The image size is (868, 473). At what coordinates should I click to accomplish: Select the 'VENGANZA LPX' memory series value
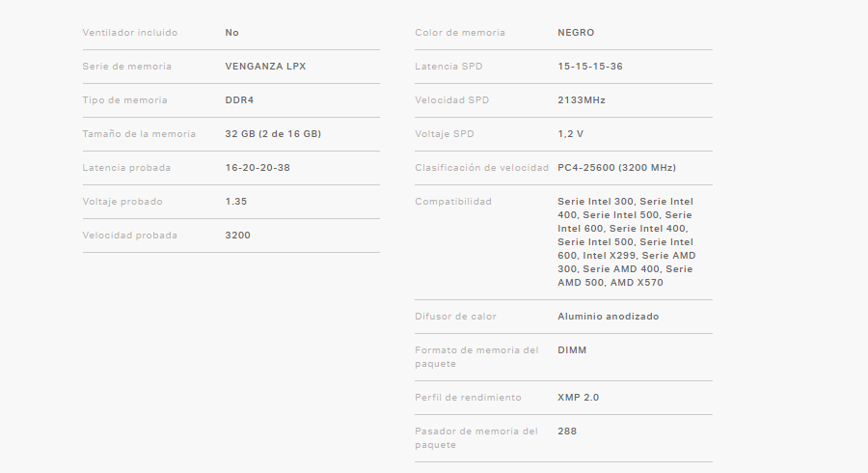[x=265, y=67]
